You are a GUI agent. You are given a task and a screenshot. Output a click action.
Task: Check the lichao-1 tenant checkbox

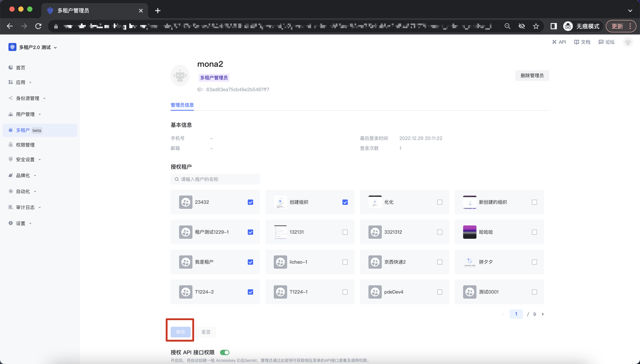pos(345,262)
